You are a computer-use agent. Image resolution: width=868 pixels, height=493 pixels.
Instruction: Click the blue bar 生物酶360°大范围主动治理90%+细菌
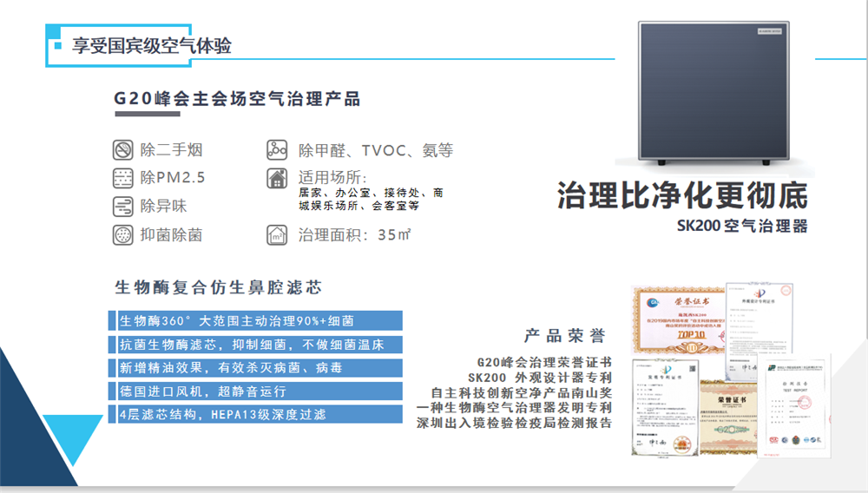tap(256, 321)
